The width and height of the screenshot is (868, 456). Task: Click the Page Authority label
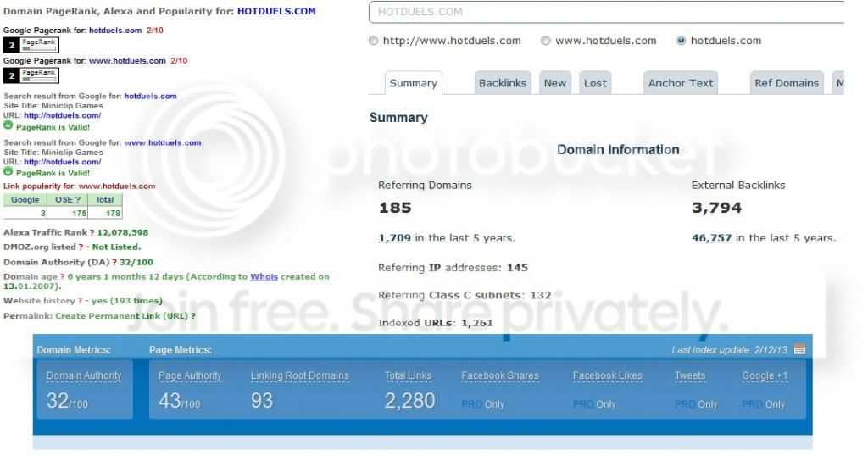[x=190, y=375]
